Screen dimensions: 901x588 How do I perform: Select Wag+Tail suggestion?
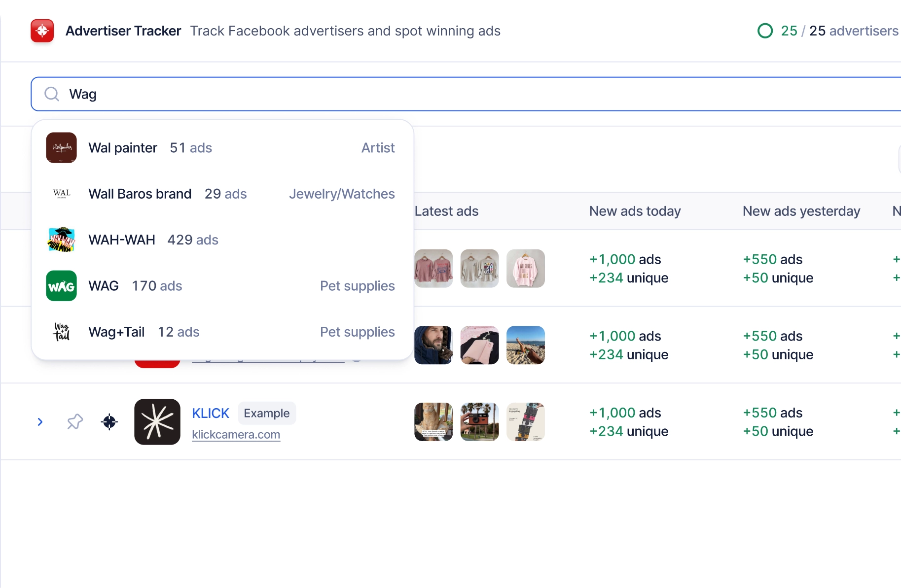click(222, 332)
